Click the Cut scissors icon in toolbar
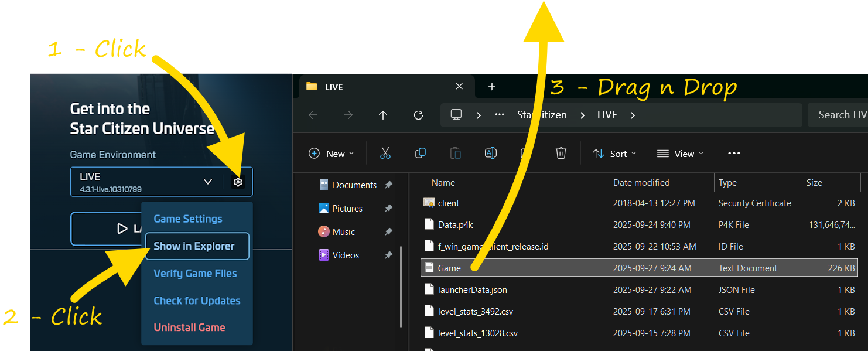Image resolution: width=868 pixels, height=351 pixels. (x=385, y=154)
